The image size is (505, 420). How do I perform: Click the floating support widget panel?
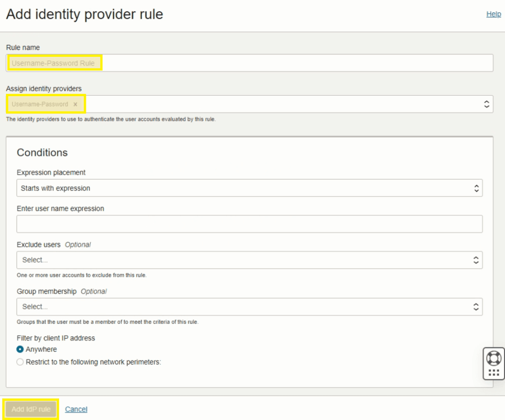[x=494, y=364]
